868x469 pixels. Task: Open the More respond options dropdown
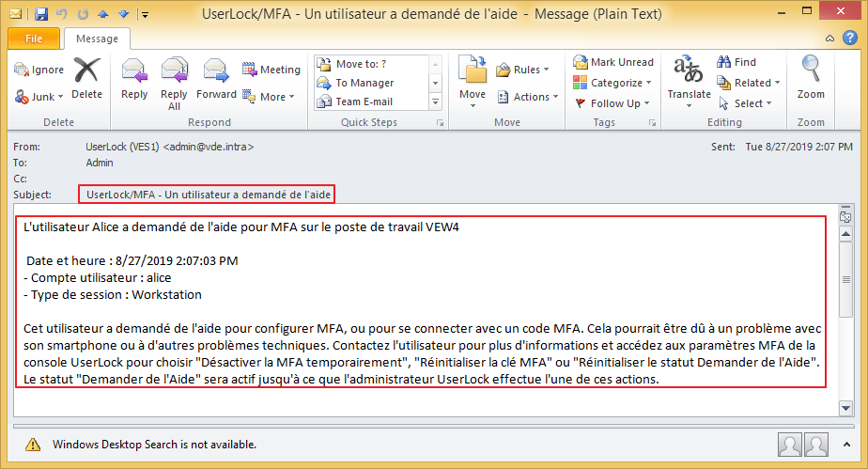[269, 97]
